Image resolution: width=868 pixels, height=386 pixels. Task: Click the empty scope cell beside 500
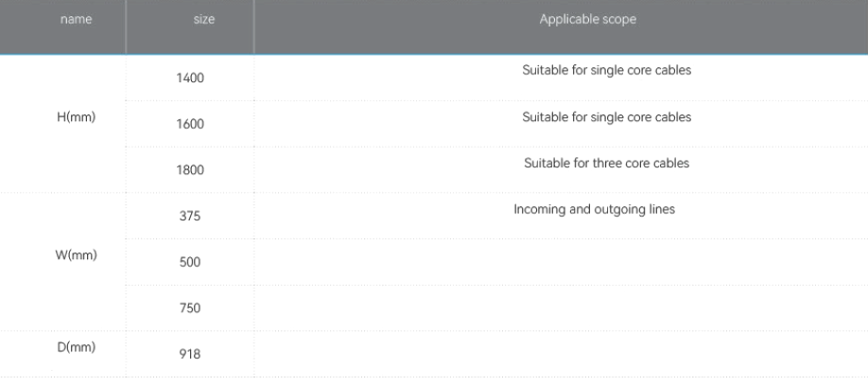click(561, 261)
